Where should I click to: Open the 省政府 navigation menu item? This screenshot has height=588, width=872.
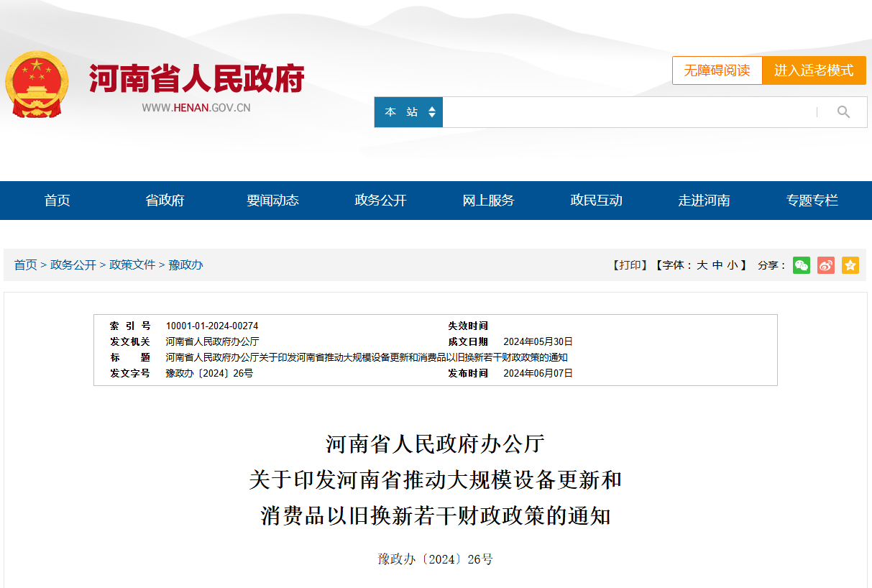[x=165, y=201]
